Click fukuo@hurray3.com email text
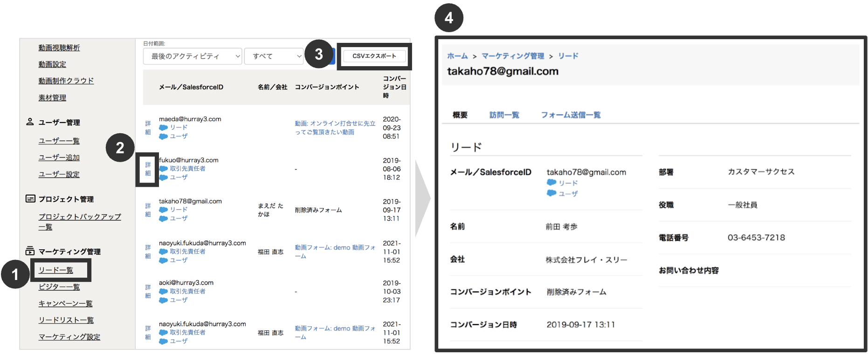 (x=189, y=160)
